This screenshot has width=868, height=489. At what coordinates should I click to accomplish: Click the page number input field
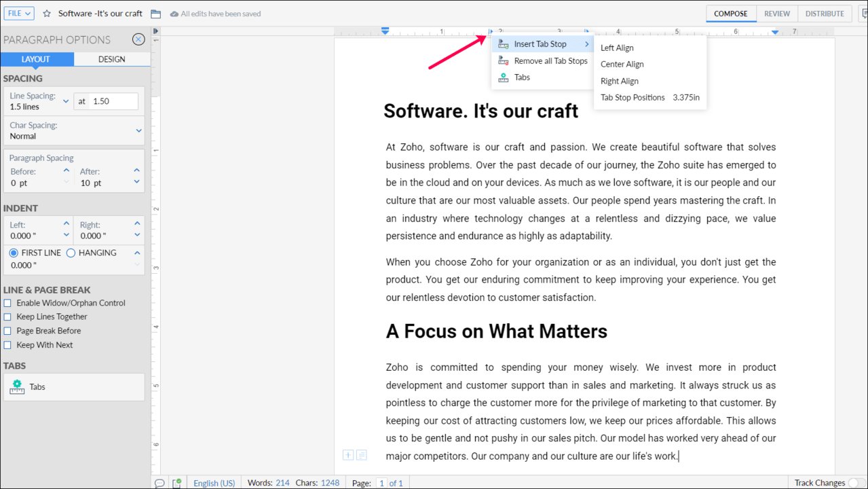pos(381,483)
